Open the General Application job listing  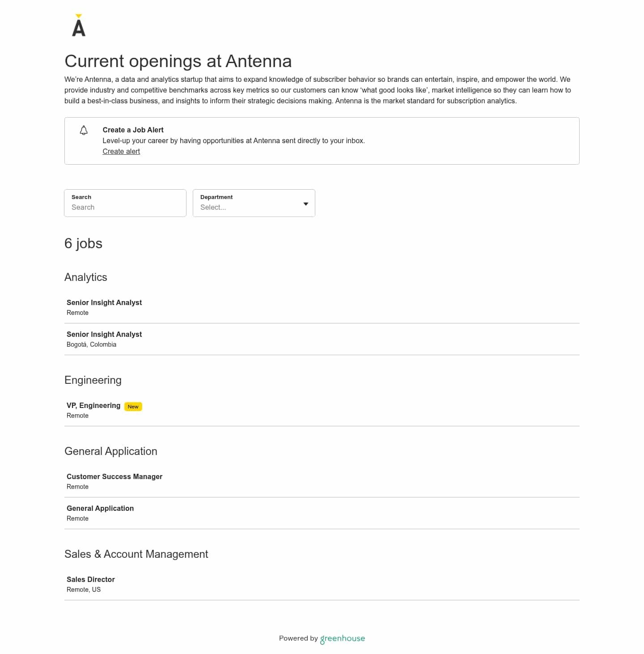tap(100, 509)
